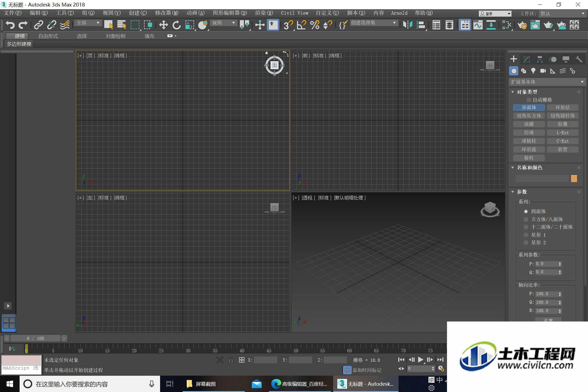Activate the Select Object tool
This screenshot has height=392, width=588.
coord(109,25)
